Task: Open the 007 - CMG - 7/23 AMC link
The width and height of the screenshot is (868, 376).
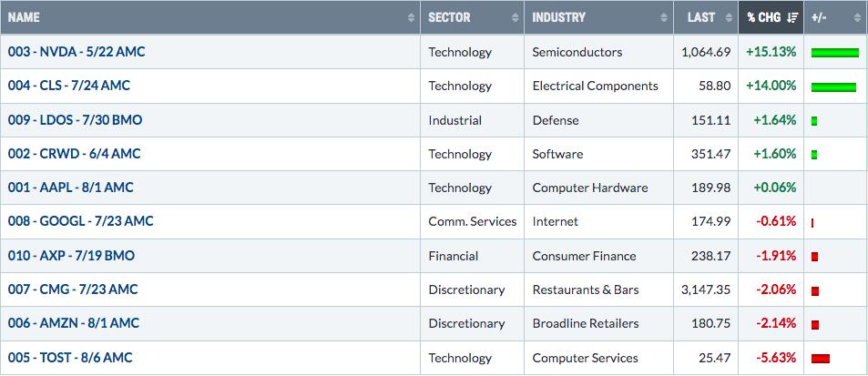Action: 73,290
